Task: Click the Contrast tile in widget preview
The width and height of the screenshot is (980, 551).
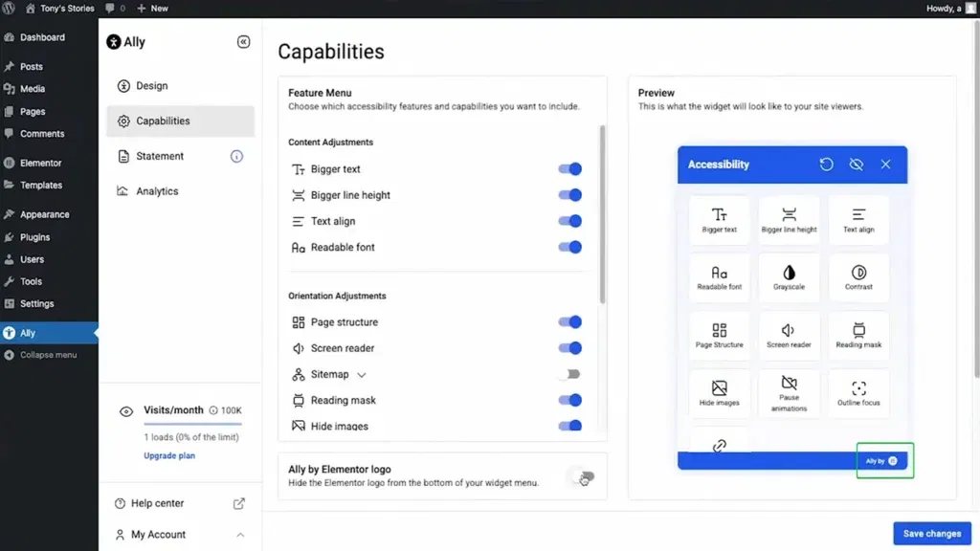Action: pyautogui.click(x=858, y=277)
